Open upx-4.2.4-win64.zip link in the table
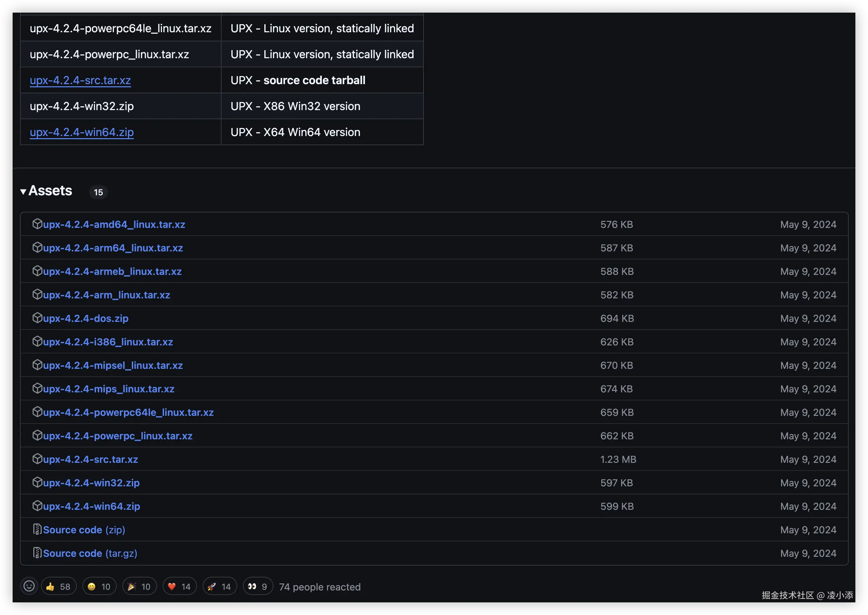868x615 pixels. point(82,132)
